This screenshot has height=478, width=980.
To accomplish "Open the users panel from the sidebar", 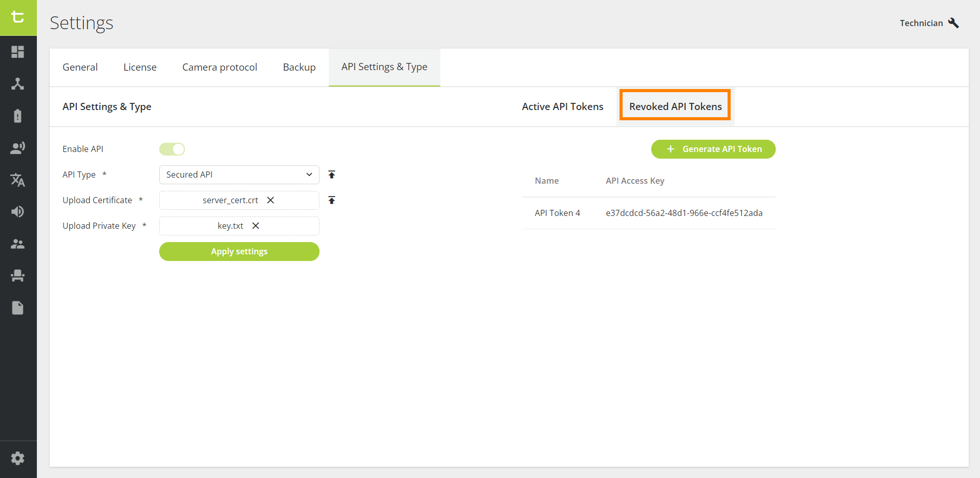I will [x=18, y=244].
